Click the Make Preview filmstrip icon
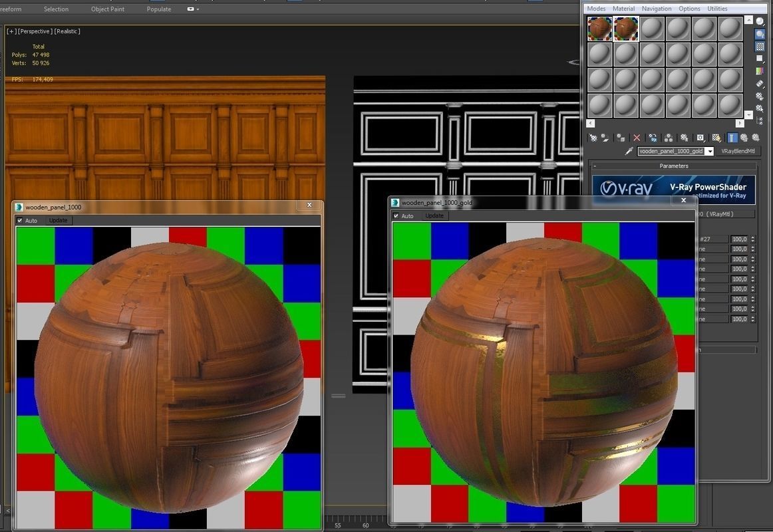 (760, 83)
